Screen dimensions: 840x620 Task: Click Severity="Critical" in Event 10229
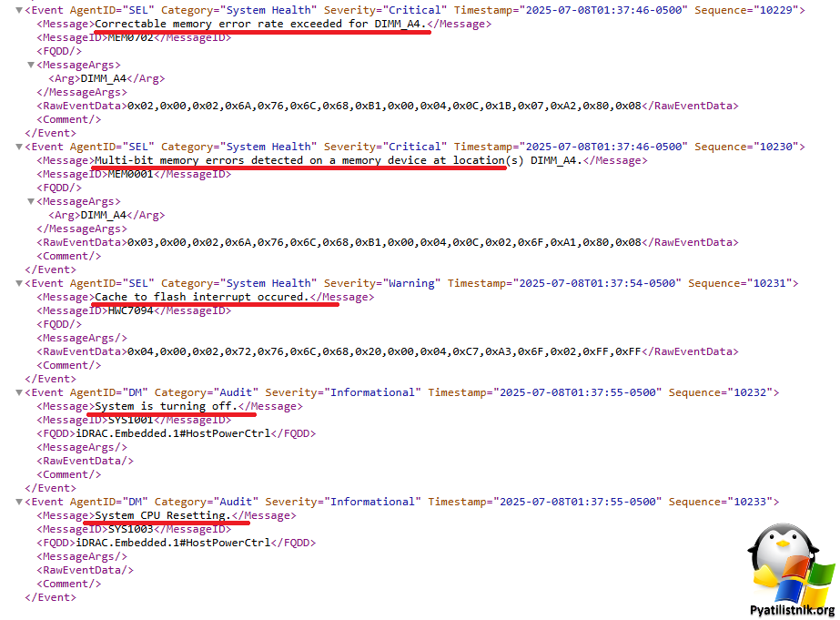tap(385, 10)
